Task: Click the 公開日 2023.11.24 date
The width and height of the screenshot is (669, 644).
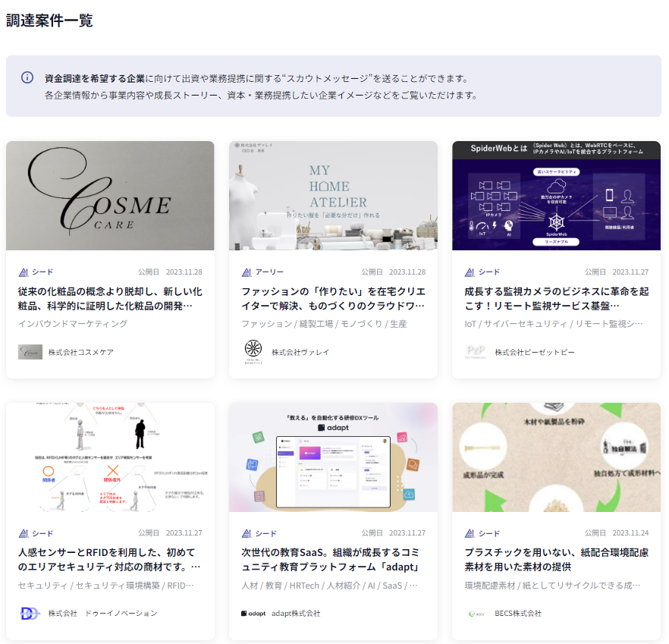Action: (x=617, y=533)
